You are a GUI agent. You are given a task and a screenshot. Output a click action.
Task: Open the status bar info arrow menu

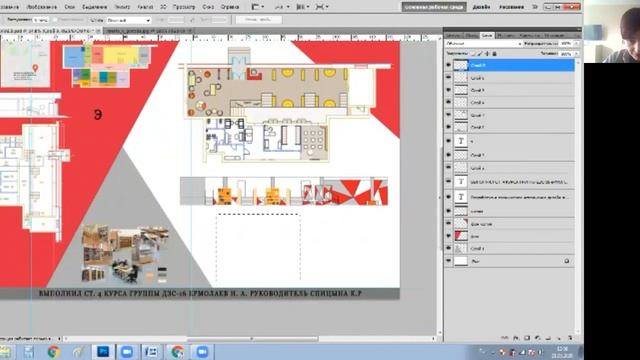tap(60, 339)
